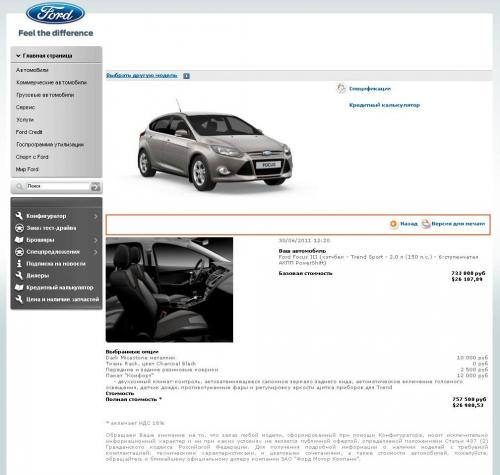
Task: Click the search submit arrow button
Action: [95, 186]
